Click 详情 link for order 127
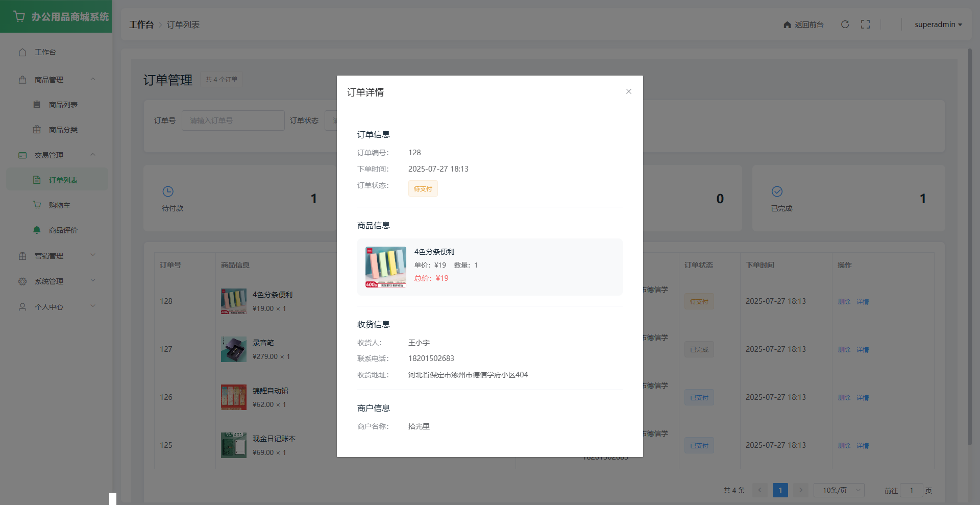This screenshot has width=980, height=505. coord(862,350)
